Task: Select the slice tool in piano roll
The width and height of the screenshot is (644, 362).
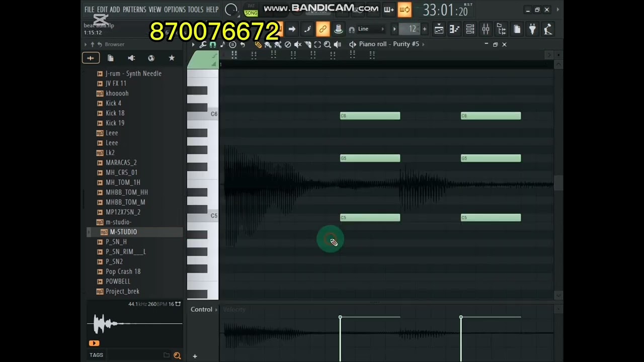Action: tap(307, 45)
